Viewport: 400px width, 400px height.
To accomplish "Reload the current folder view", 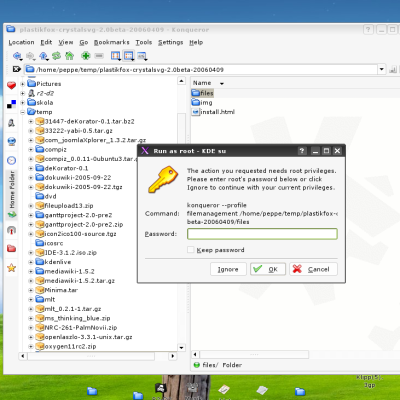I will 56,56.
